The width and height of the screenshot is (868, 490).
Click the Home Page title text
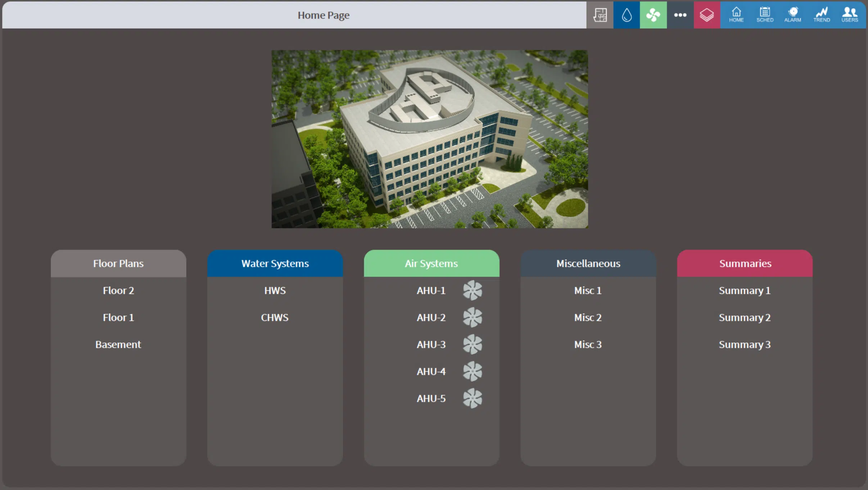tap(324, 15)
